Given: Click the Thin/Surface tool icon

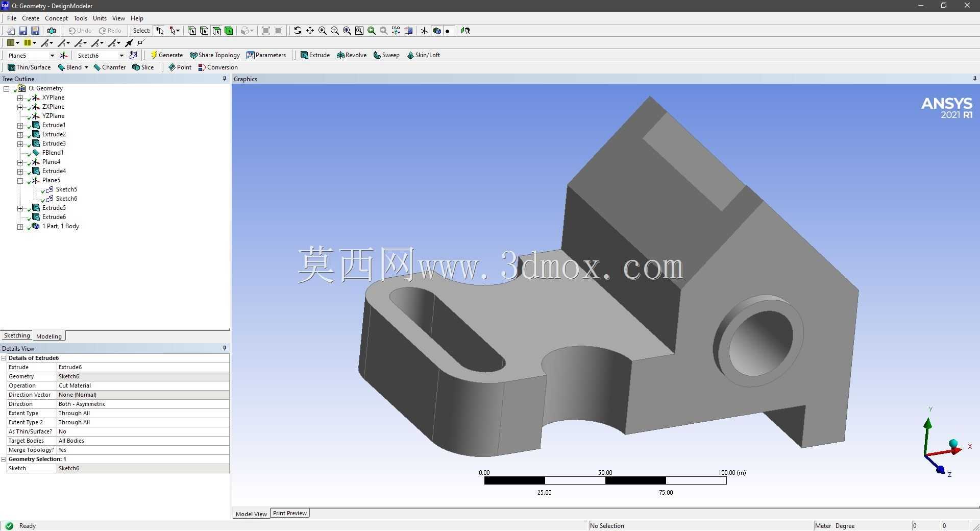Looking at the screenshot, I should click(x=11, y=67).
